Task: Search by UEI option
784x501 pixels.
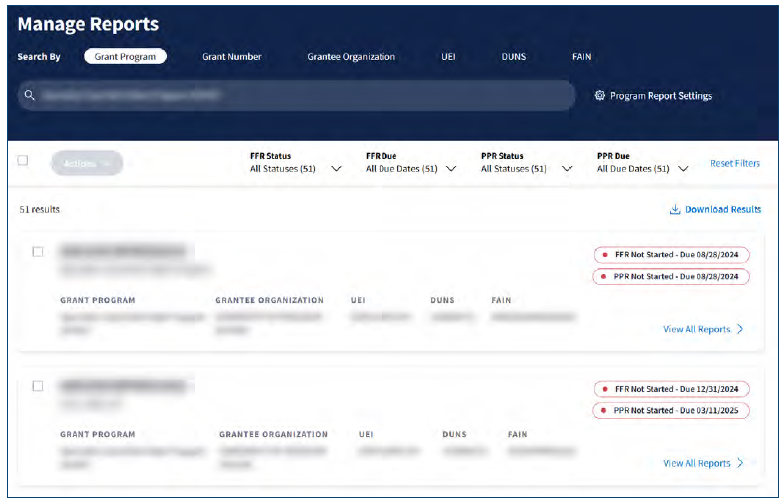Action: tap(448, 57)
